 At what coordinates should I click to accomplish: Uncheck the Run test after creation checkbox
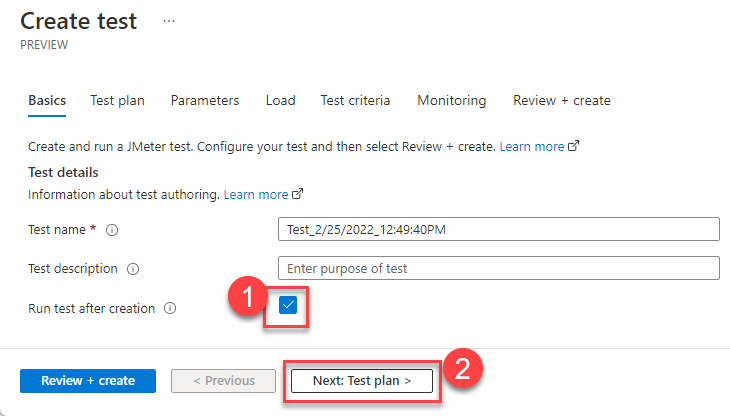tap(288, 305)
